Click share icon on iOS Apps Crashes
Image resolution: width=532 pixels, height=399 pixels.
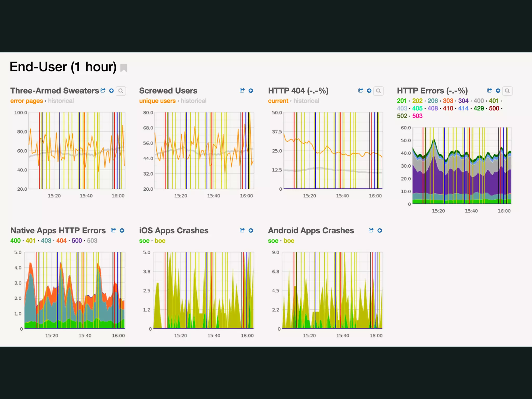pyautogui.click(x=242, y=230)
